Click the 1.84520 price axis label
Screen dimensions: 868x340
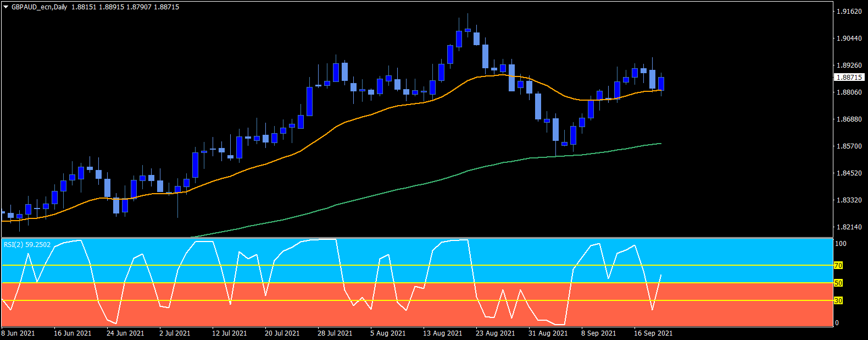(849, 173)
